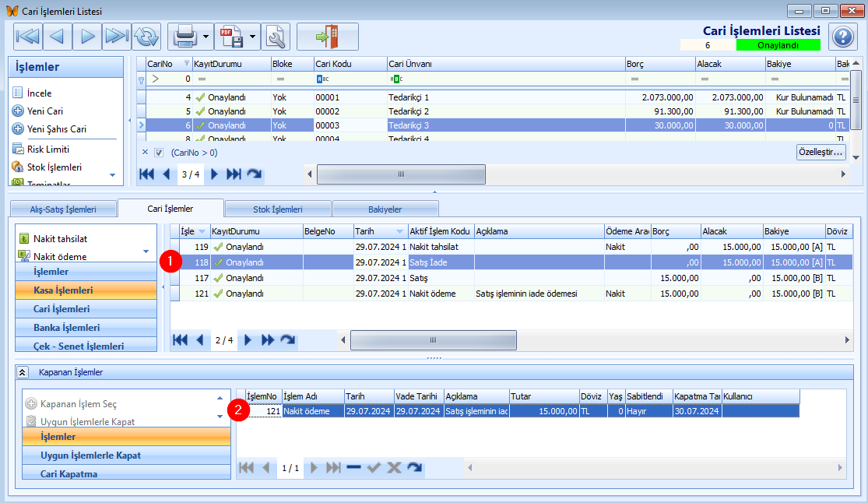Go to first record in main toolbar
The height and width of the screenshot is (503, 868).
coord(28,37)
